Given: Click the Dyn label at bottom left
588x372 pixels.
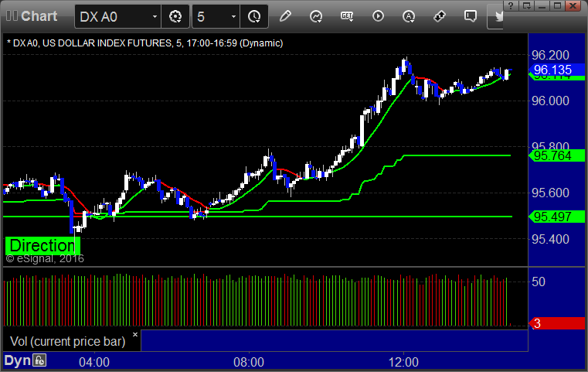Looking at the screenshot, I should coord(17,360).
